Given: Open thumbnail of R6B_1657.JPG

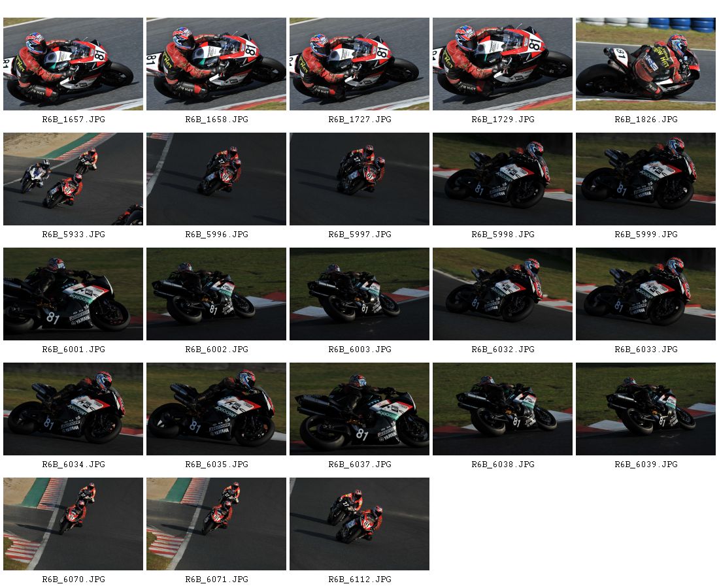Looking at the screenshot, I should click(x=73, y=64).
